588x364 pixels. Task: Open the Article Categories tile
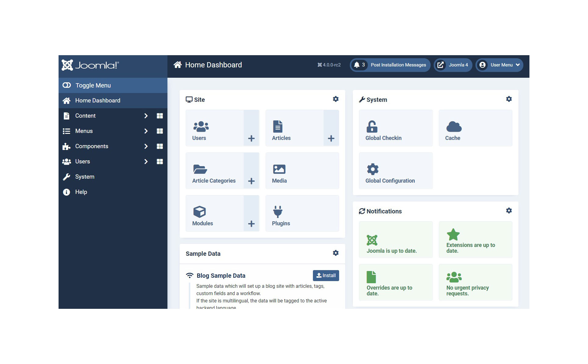pyautogui.click(x=215, y=171)
